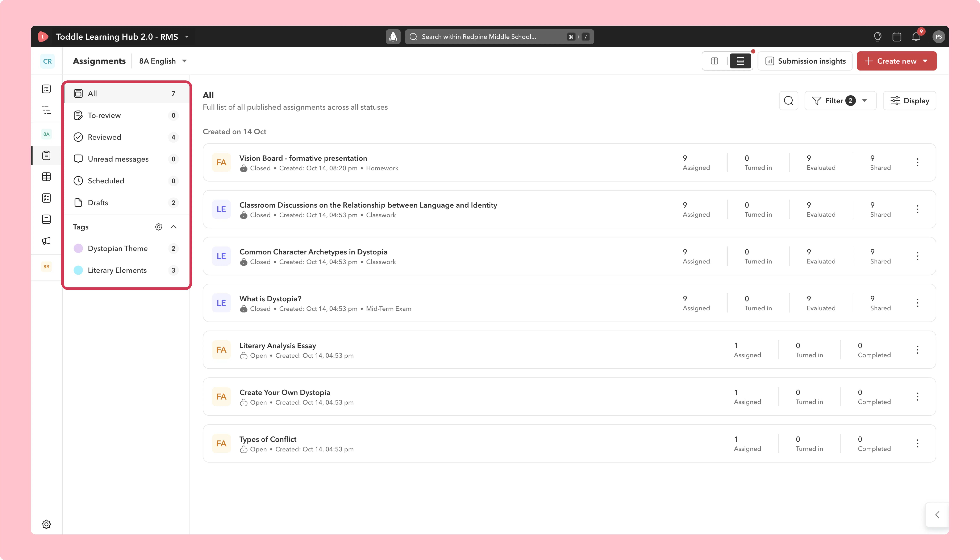Open the three-dot menu for Common Character Archetypes
Viewport: 980px width, 560px height.
click(917, 256)
